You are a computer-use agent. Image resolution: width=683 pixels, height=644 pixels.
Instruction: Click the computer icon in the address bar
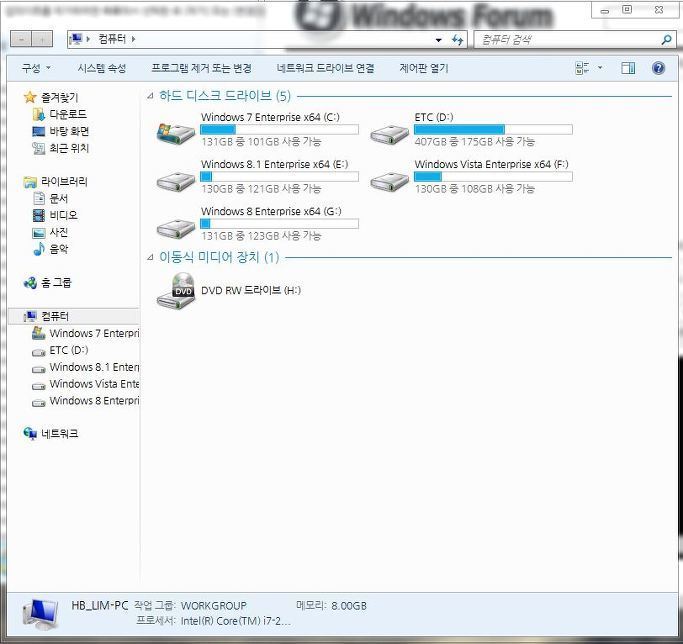76,39
